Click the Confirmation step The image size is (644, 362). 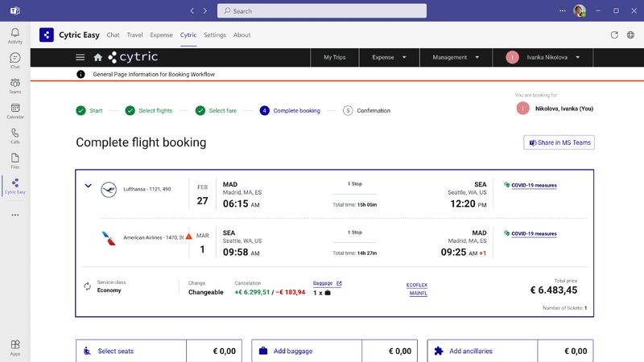click(367, 110)
